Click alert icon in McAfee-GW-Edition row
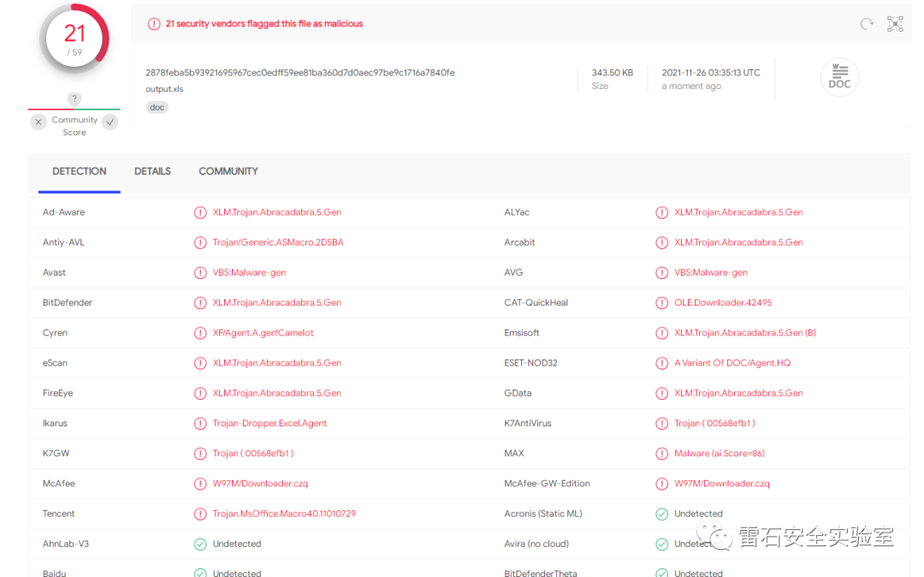 661,484
